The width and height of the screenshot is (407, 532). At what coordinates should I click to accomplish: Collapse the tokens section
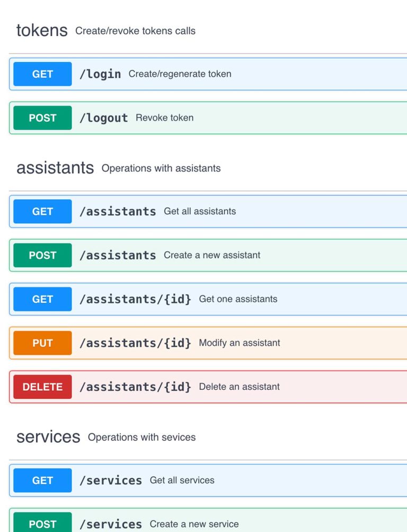pyautogui.click(x=42, y=30)
